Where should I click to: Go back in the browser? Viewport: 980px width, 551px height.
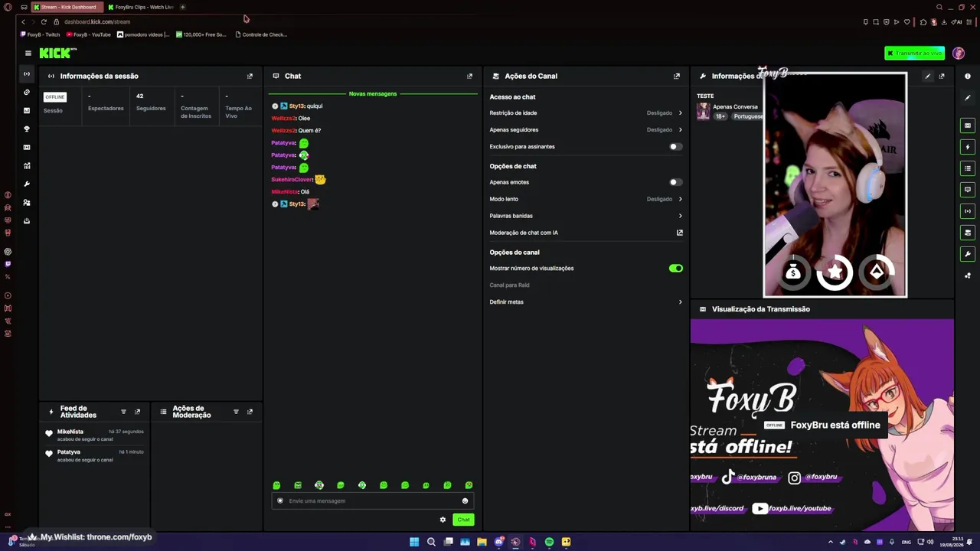click(x=23, y=21)
